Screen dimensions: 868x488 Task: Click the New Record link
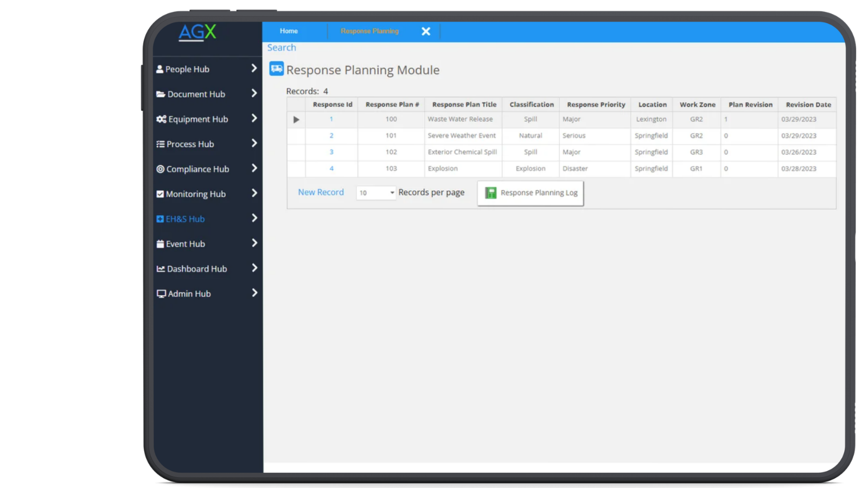tap(321, 192)
